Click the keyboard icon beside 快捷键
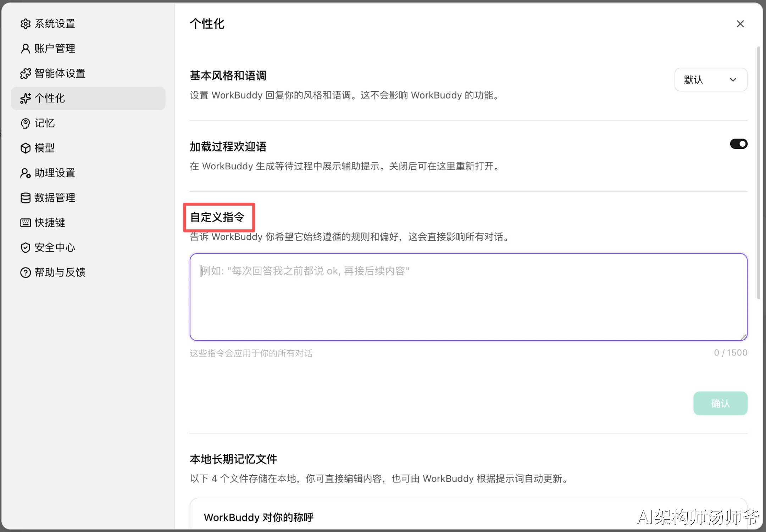The height and width of the screenshot is (532, 766). click(x=25, y=223)
